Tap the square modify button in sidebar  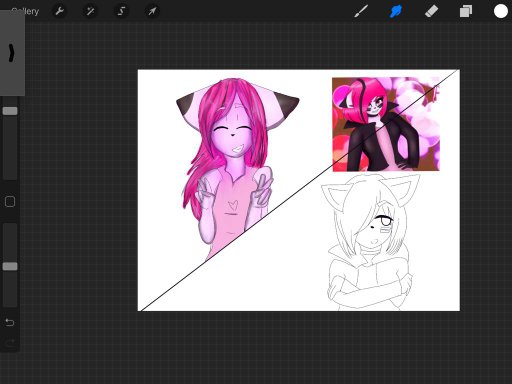pos(10,201)
